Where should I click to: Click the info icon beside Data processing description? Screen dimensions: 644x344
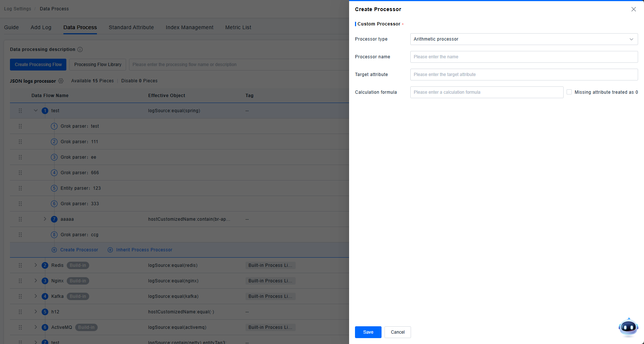pos(80,49)
